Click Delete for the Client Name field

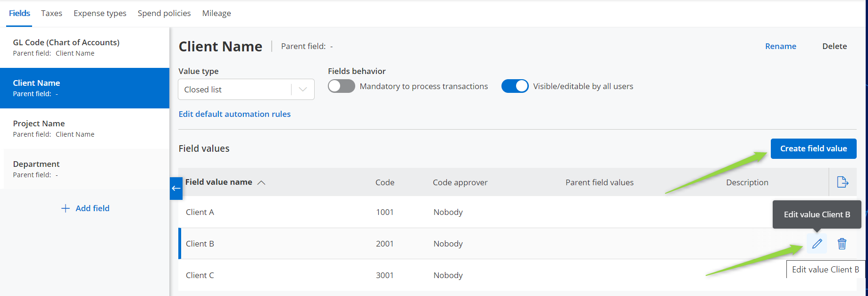(x=835, y=46)
